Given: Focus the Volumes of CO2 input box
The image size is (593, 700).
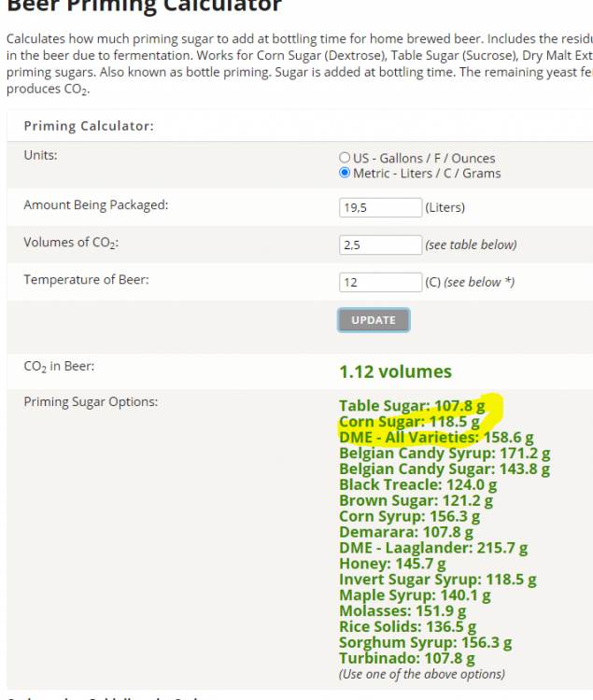Looking at the screenshot, I should [380, 245].
